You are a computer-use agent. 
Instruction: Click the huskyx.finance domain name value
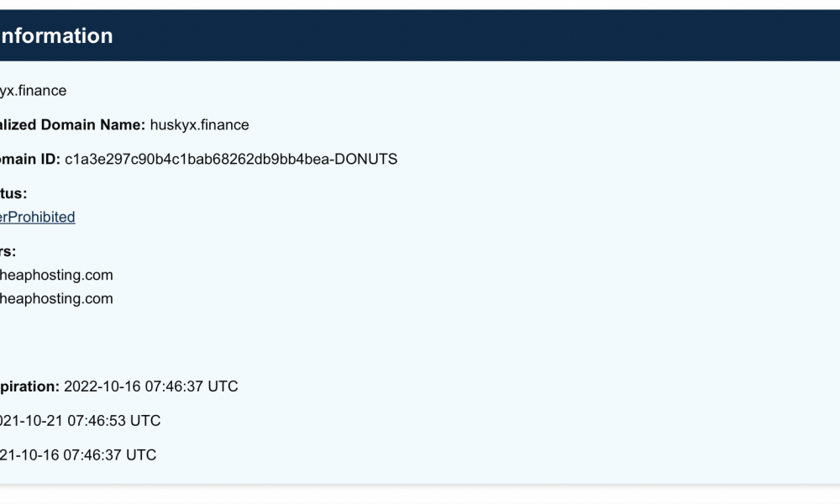[x=199, y=125]
